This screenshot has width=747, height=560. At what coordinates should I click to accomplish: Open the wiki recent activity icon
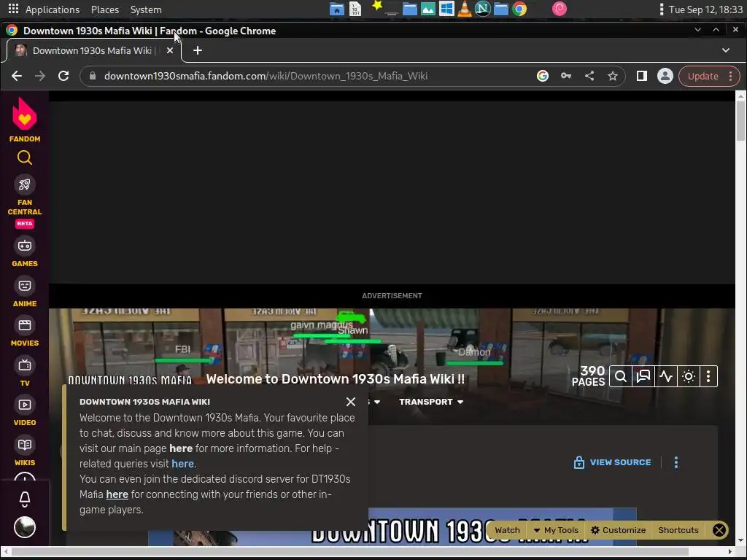665,377
